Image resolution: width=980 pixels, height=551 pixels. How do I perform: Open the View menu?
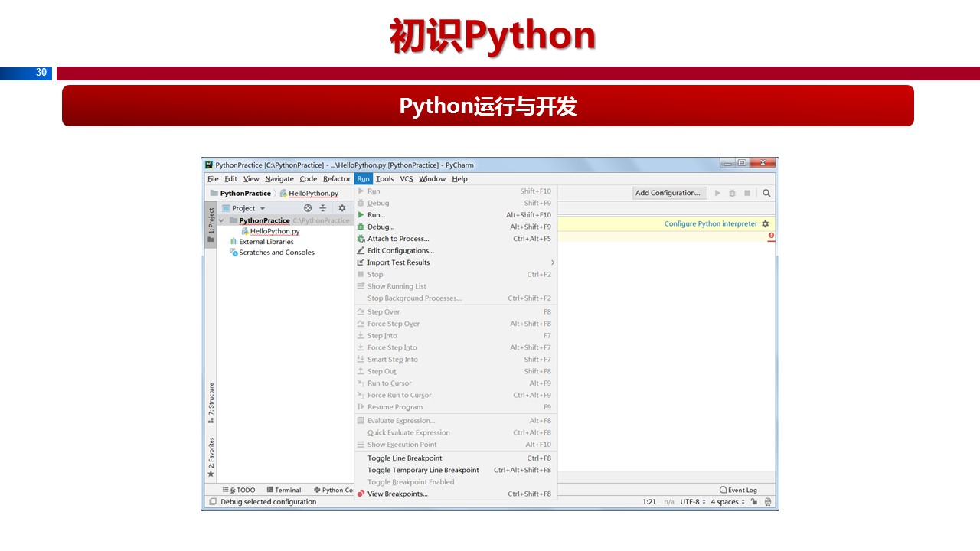tap(251, 179)
